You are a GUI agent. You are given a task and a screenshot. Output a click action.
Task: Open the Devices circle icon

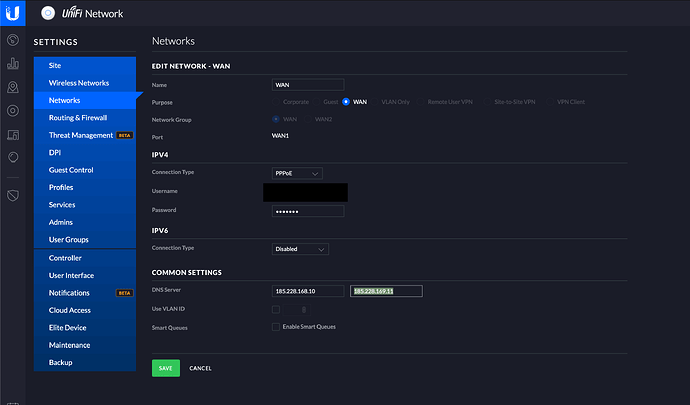coord(13,110)
